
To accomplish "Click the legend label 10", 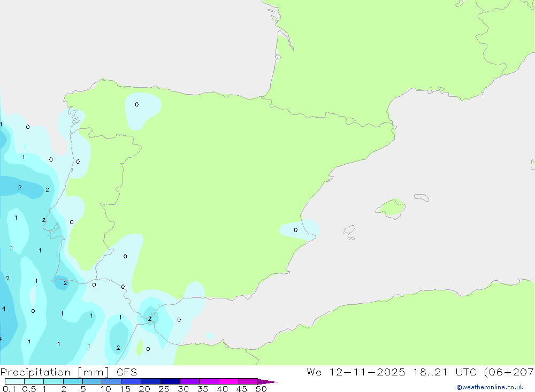I will click(106, 389).
